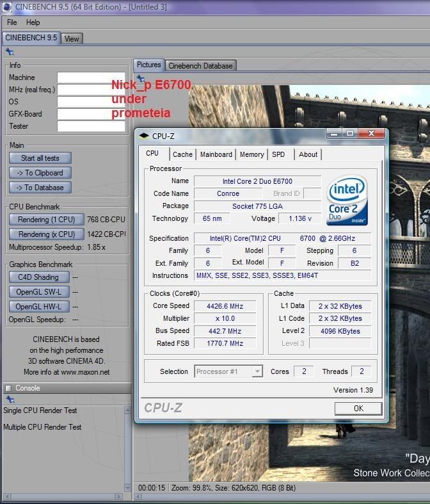430x504 pixels.
Task: Open the File menu
Action: pos(12,22)
